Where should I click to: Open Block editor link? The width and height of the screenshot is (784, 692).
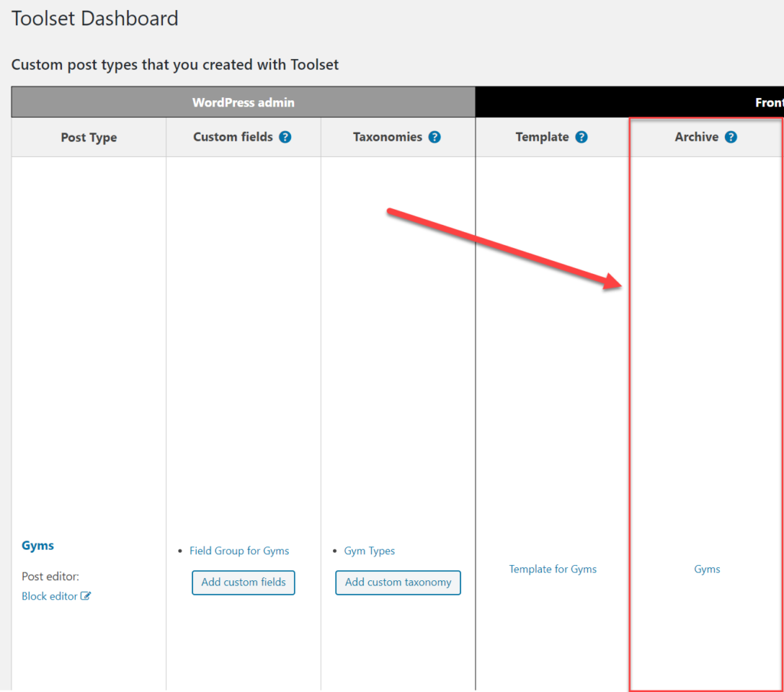pos(50,596)
